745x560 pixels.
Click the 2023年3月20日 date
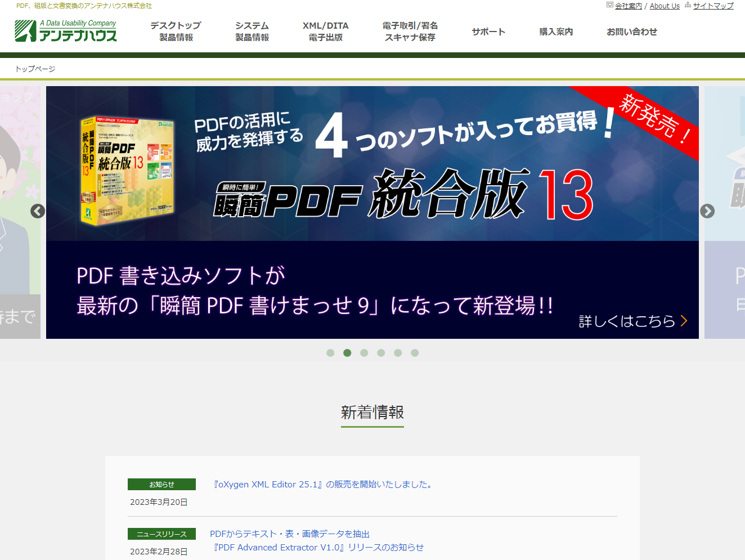(159, 502)
